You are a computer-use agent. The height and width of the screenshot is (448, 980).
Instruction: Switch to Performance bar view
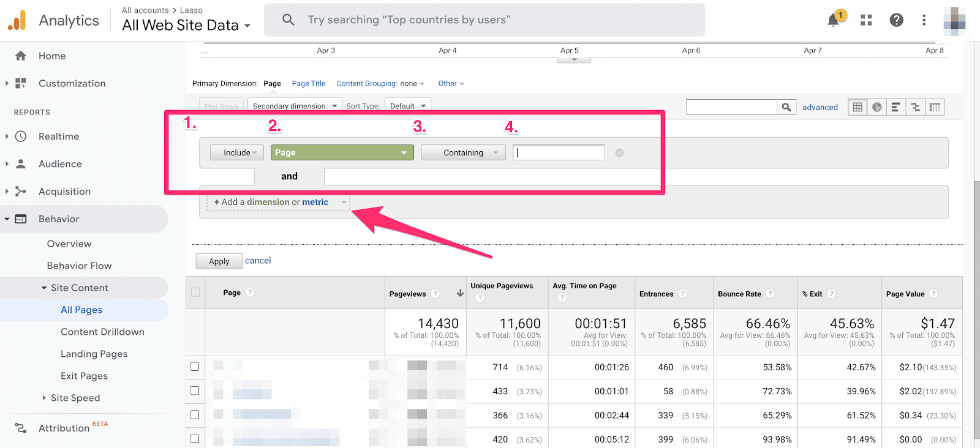click(895, 107)
